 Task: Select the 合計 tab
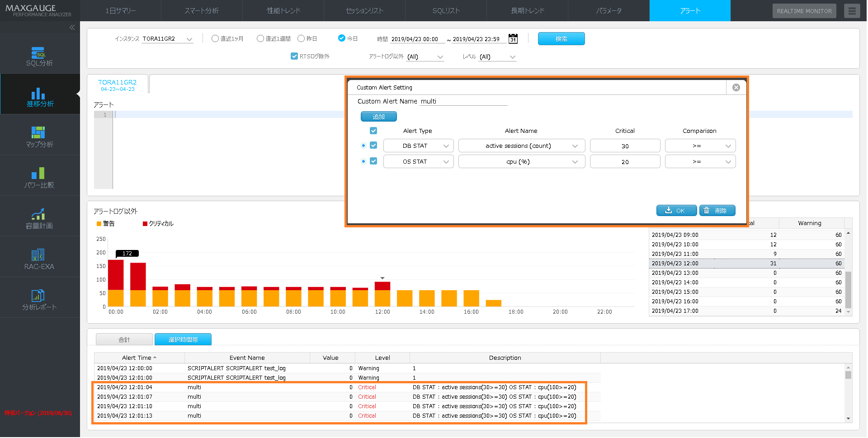(x=124, y=339)
